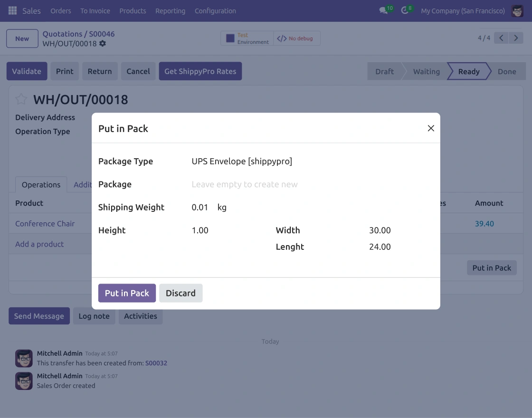The width and height of the screenshot is (532, 418).
Task: Confirm with the dialog's Put in Pack button
Action: click(127, 293)
